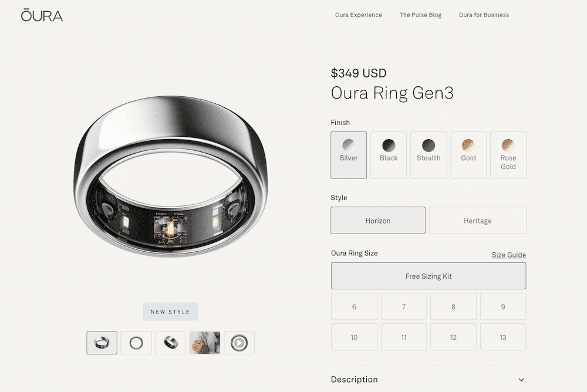The height and width of the screenshot is (392, 587).
Task: Choose the Silver finish swatch
Action: pos(349,155)
